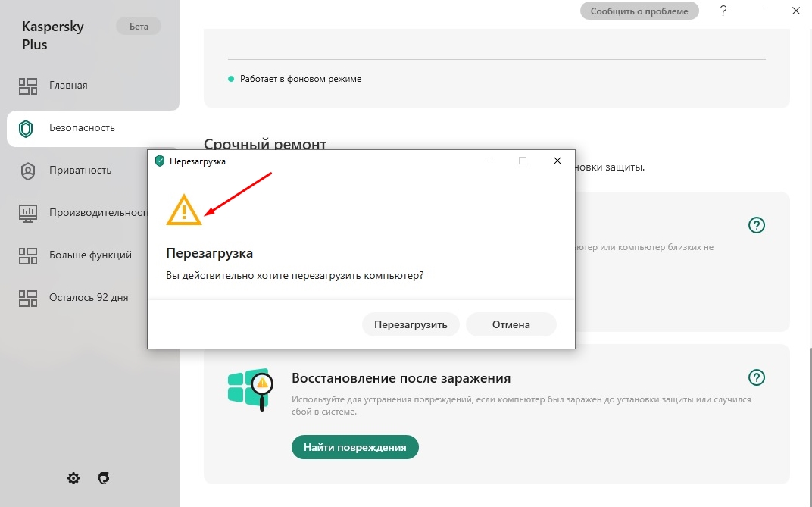The height and width of the screenshot is (507, 812).
Task: Cancel the restart with Отмена
Action: coord(511,324)
